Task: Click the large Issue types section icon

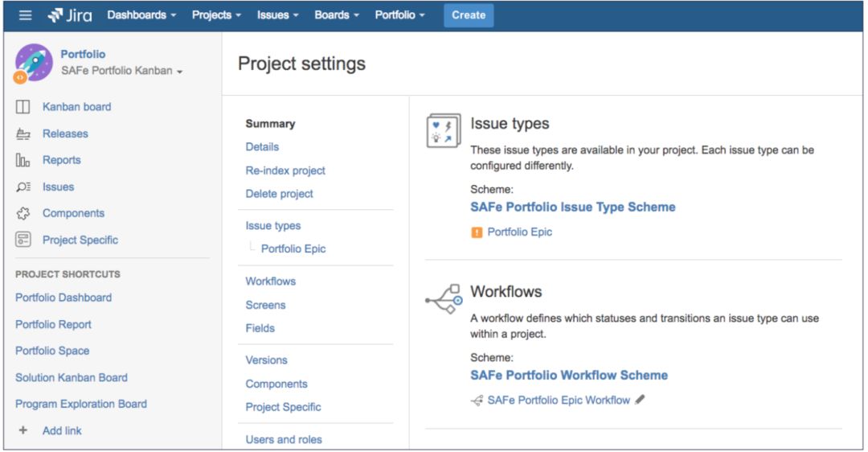Action: pyautogui.click(x=444, y=131)
